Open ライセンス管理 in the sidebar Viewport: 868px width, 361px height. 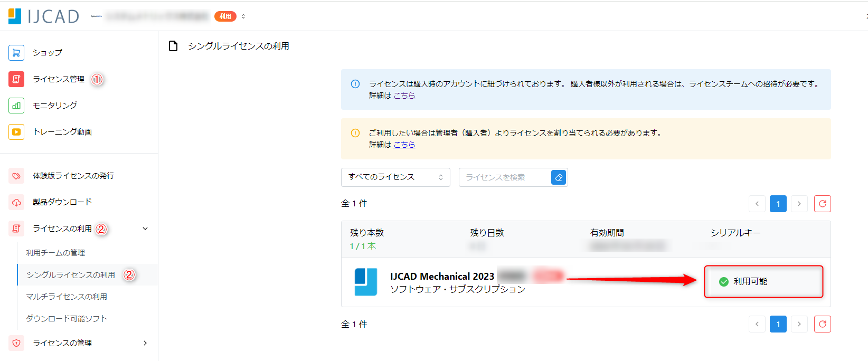pos(59,79)
